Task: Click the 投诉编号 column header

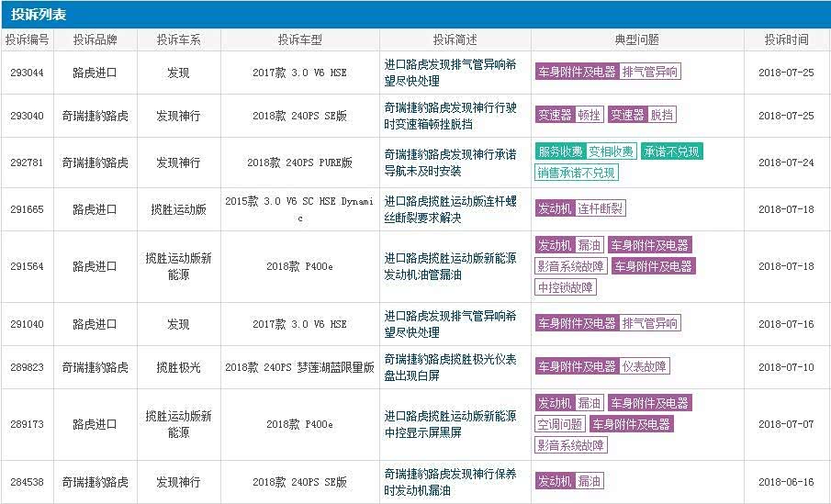Action: pyautogui.click(x=27, y=40)
